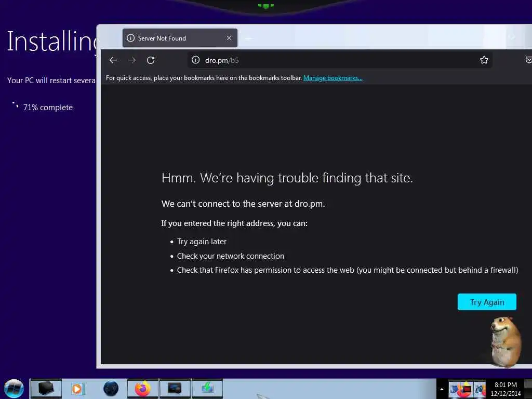532x399 pixels.
Task: Select the Server Not Found tab
Action: [x=180, y=38]
